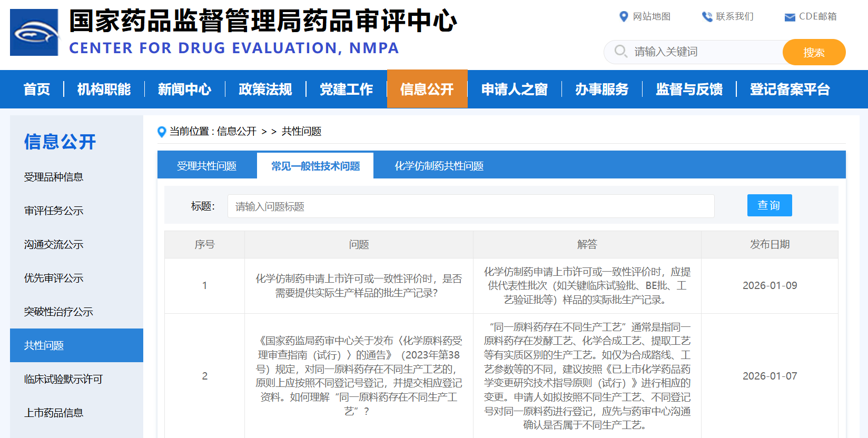This screenshot has width=868, height=438.
Task: Switch to the 受理共性问题 tab
Action: click(206, 166)
